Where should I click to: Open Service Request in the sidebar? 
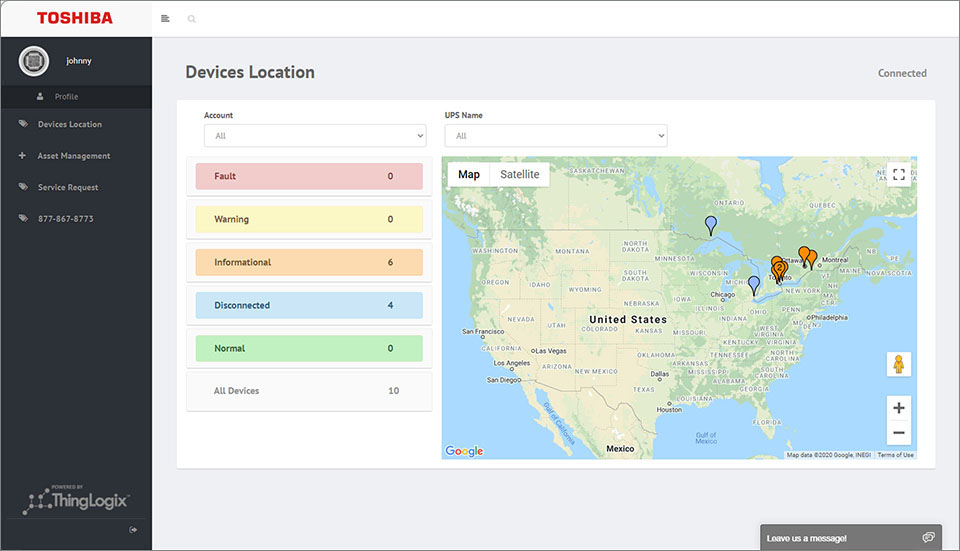pos(68,187)
